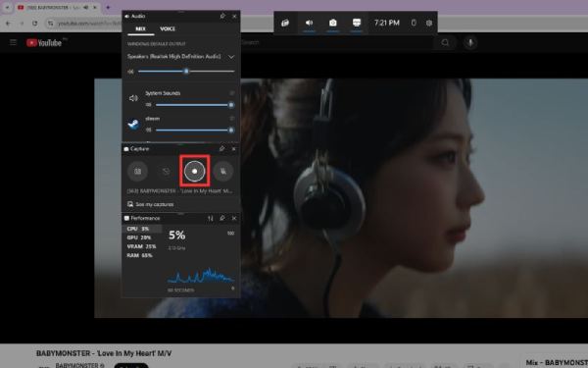Close the Performance widget
588x368 pixels.
click(x=234, y=218)
